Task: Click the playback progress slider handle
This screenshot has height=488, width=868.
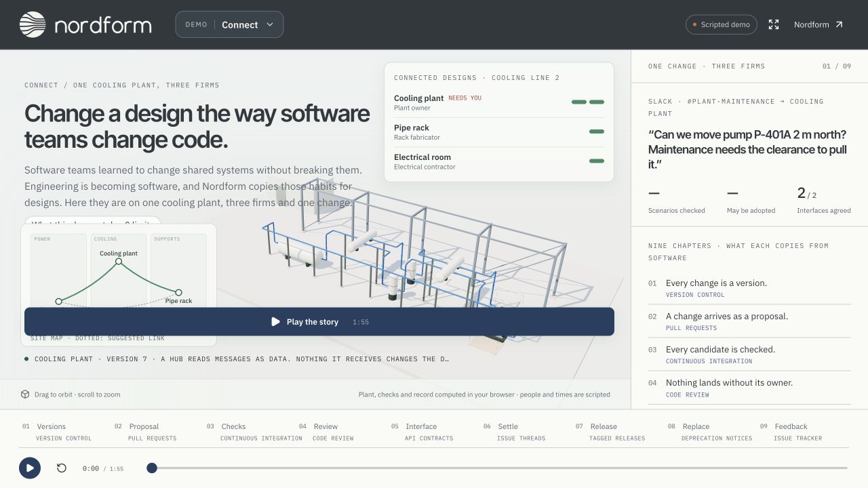Action: point(152,468)
